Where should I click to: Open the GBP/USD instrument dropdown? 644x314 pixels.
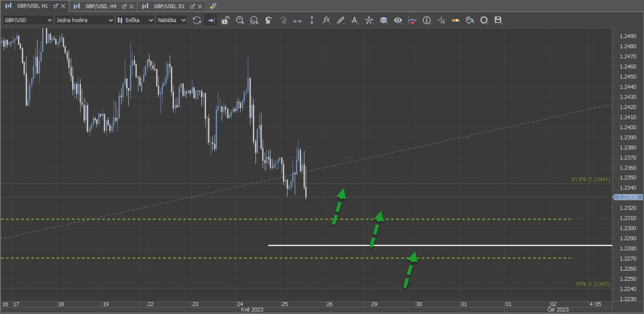28,20
